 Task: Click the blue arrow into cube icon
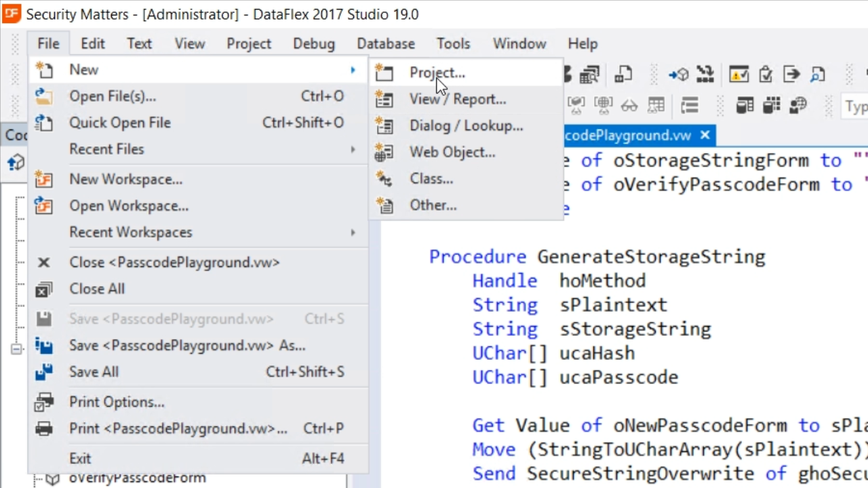point(678,74)
